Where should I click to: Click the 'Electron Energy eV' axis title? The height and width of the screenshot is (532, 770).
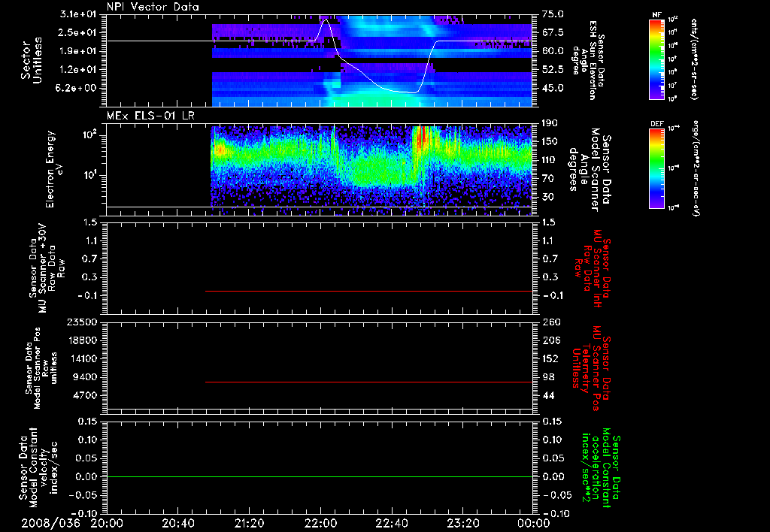point(54,169)
